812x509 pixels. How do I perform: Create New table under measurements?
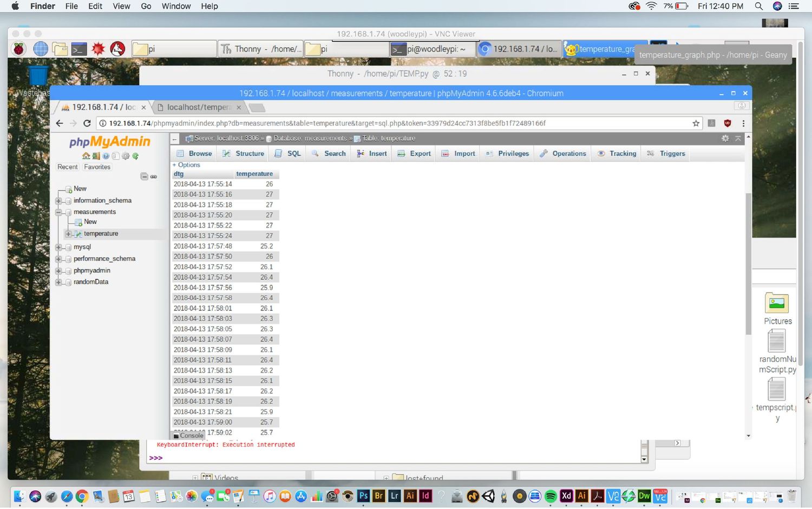point(90,222)
